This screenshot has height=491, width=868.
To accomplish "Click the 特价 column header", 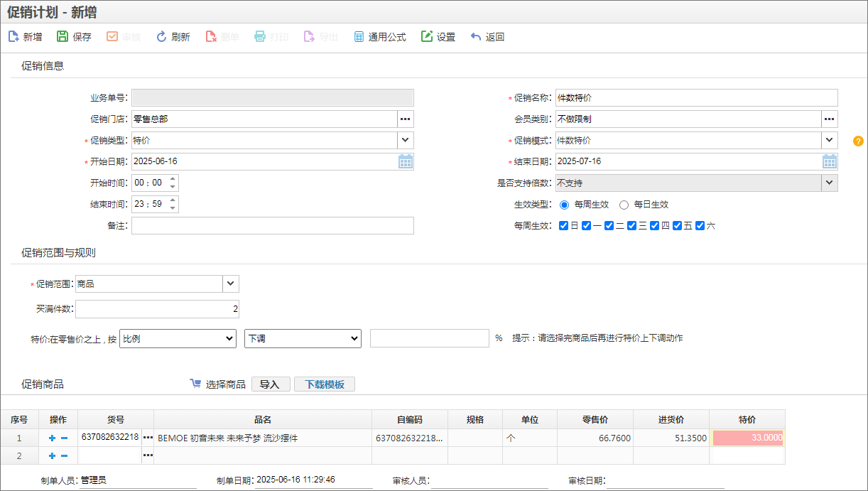I will [x=747, y=419].
